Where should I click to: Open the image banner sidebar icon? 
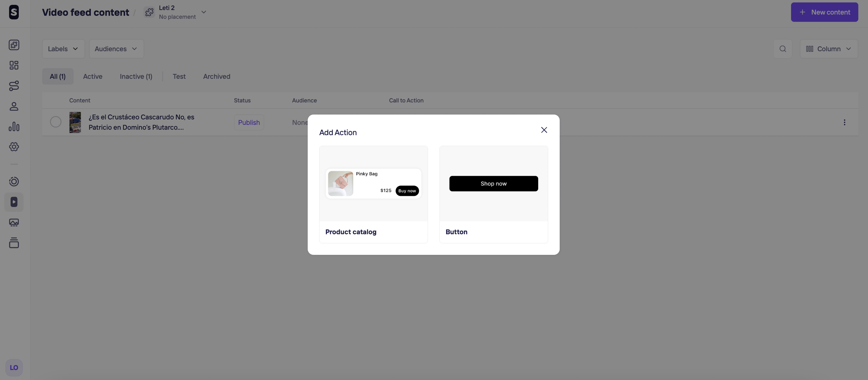click(14, 222)
